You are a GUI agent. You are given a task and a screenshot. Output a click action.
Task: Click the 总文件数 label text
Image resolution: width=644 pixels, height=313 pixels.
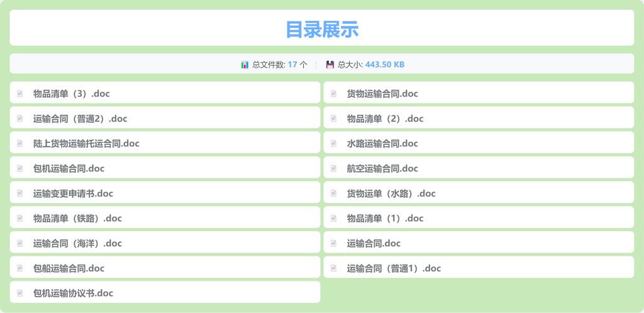click(269, 65)
